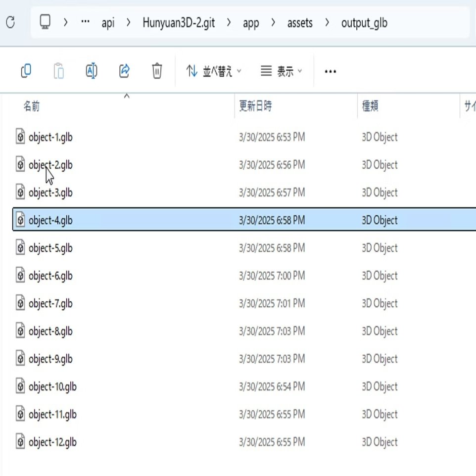Image resolution: width=476 pixels, height=476 pixels.
Task: Select the object-7.glb file
Action: 50,304
